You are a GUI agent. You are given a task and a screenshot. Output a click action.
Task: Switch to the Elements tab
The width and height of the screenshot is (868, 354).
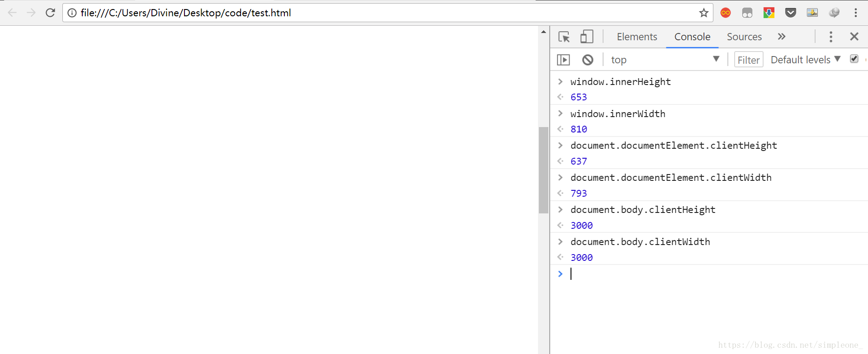pyautogui.click(x=637, y=37)
